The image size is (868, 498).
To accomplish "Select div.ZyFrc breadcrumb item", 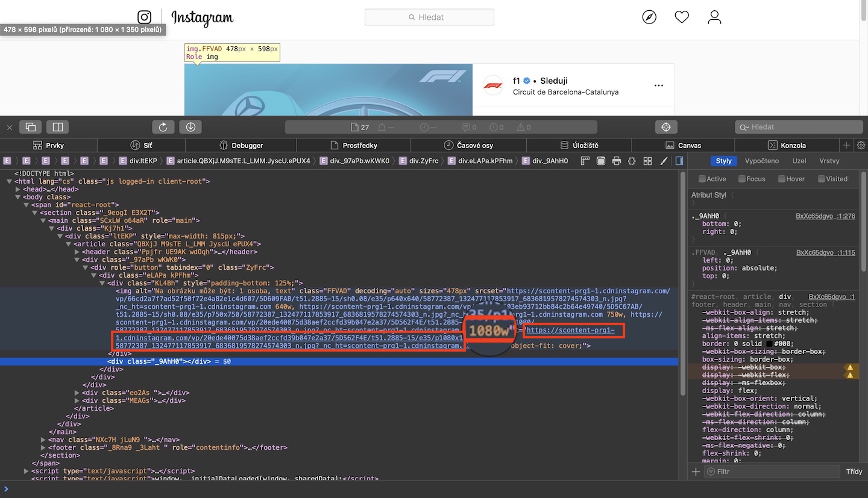I will [418, 161].
